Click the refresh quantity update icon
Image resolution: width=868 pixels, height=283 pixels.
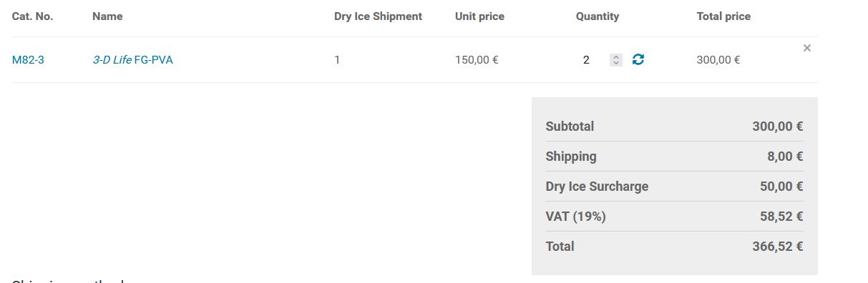pyautogui.click(x=638, y=60)
